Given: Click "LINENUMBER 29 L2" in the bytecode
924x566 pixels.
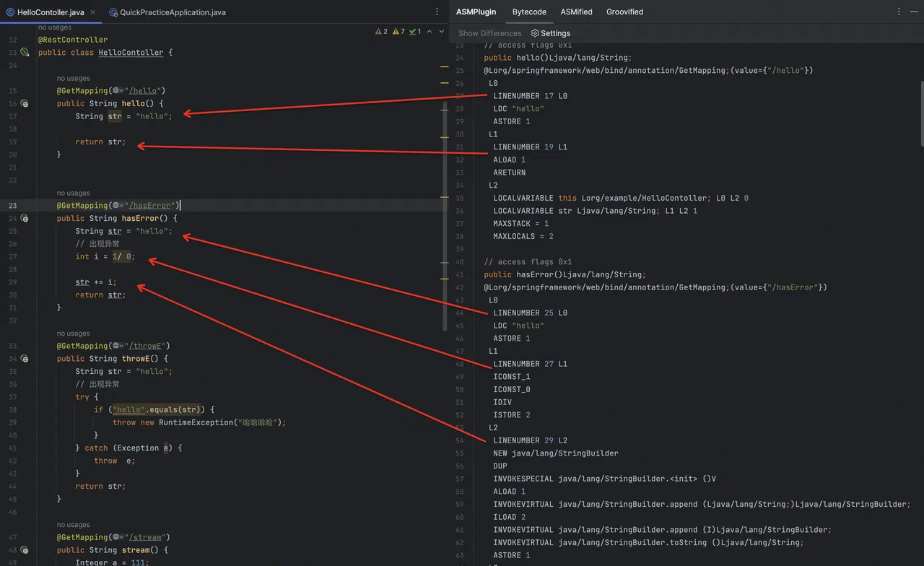Looking at the screenshot, I should [x=530, y=440].
